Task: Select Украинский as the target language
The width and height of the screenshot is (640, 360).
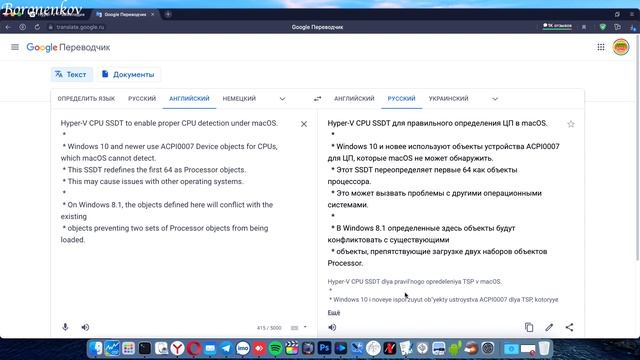Action: pos(449,99)
